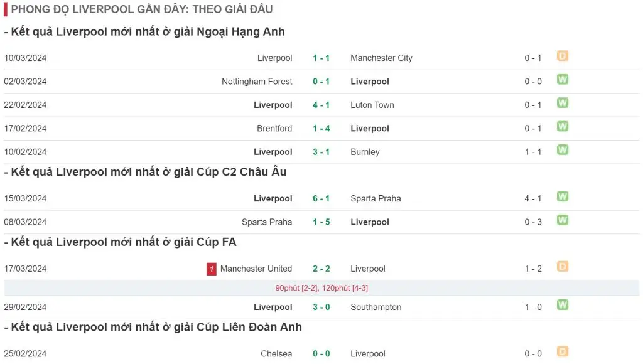643x364 pixels.
Task: Click the win badge for Luton Town match
Action: point(562,102)
